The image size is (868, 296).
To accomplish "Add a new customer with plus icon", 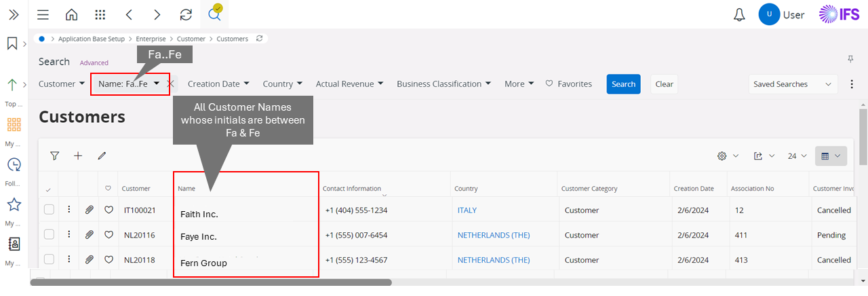I will tap(78, 155).
